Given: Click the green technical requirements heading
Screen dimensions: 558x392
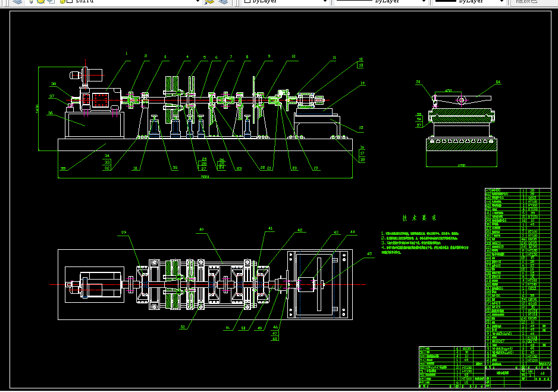Looking at the screenshot, I should [x=419, y=218].
